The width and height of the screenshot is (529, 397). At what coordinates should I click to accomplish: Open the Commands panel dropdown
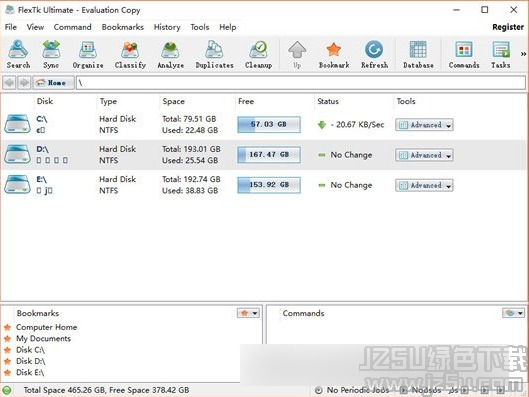(513, 313)
